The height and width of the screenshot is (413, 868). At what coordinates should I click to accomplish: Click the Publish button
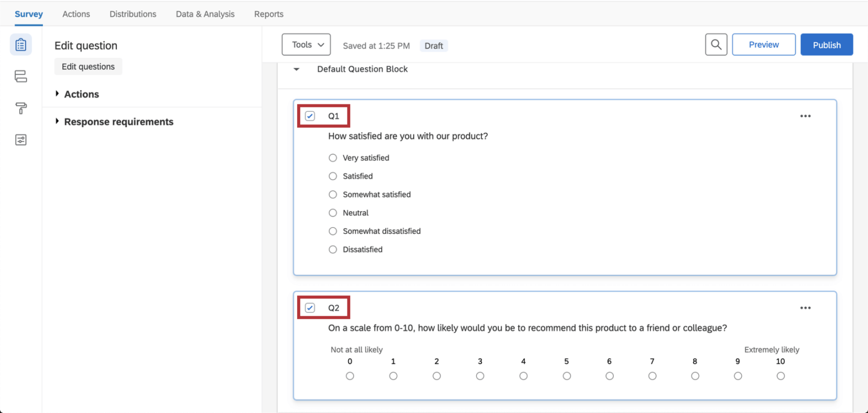(x=826, y=44)
